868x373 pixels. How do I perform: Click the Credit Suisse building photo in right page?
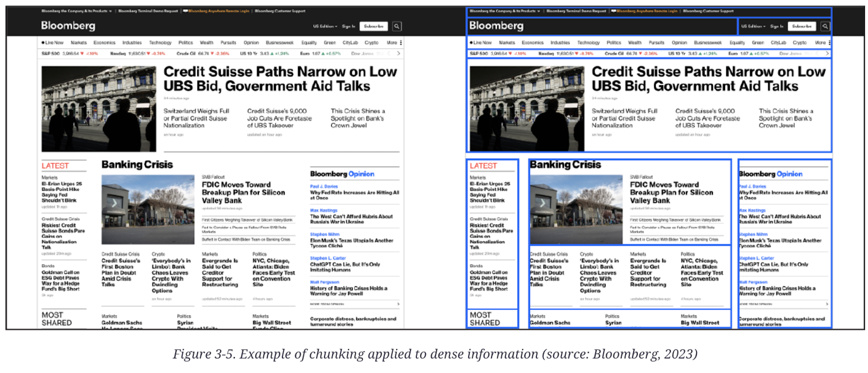pos(526,108)
